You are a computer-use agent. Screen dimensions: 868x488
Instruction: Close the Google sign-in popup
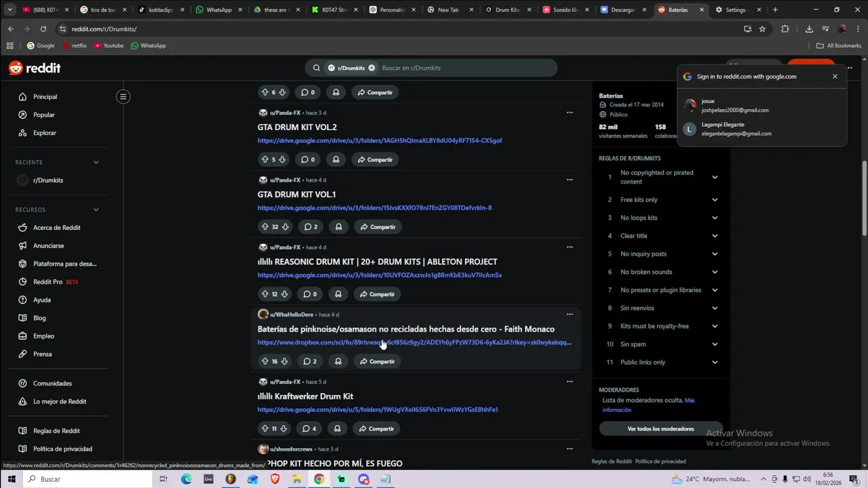(835, 77)
